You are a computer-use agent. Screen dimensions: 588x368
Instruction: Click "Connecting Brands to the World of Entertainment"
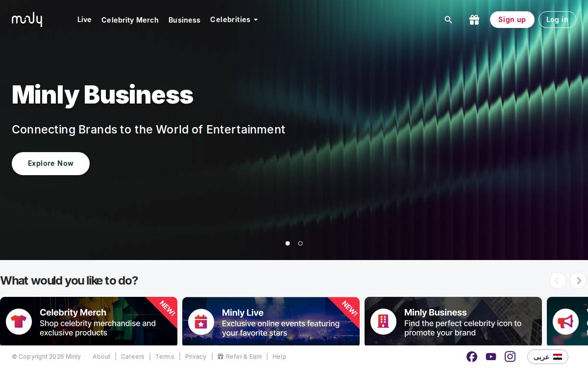(148, 130)
